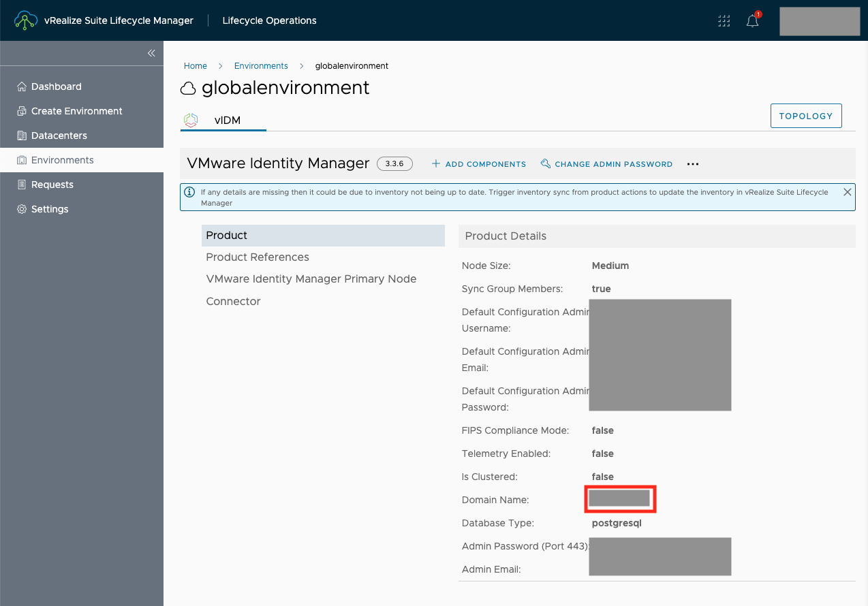This screenshot has height=606, width=868.
Task: Click the Sync Group Members value true
Action: (x=602, y=289)
